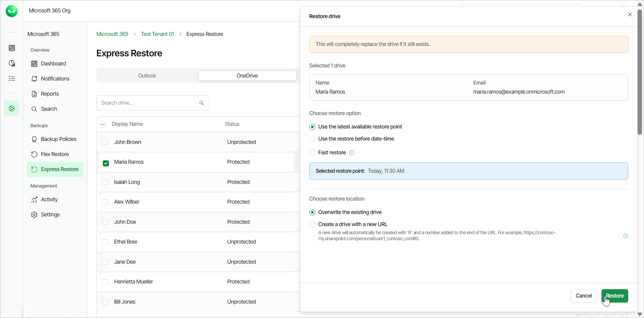
Task: Click the Selected restore point banner
Action: (468, 171)
